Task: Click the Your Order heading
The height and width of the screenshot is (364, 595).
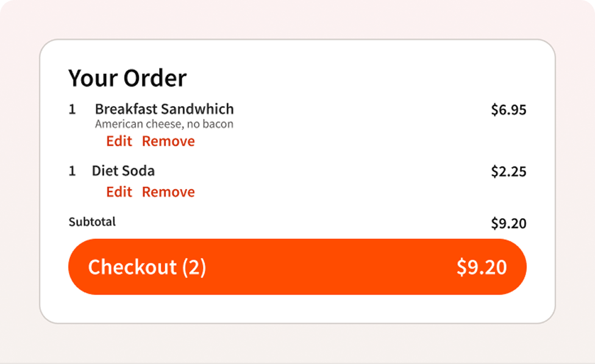Action: click(127, 78)
